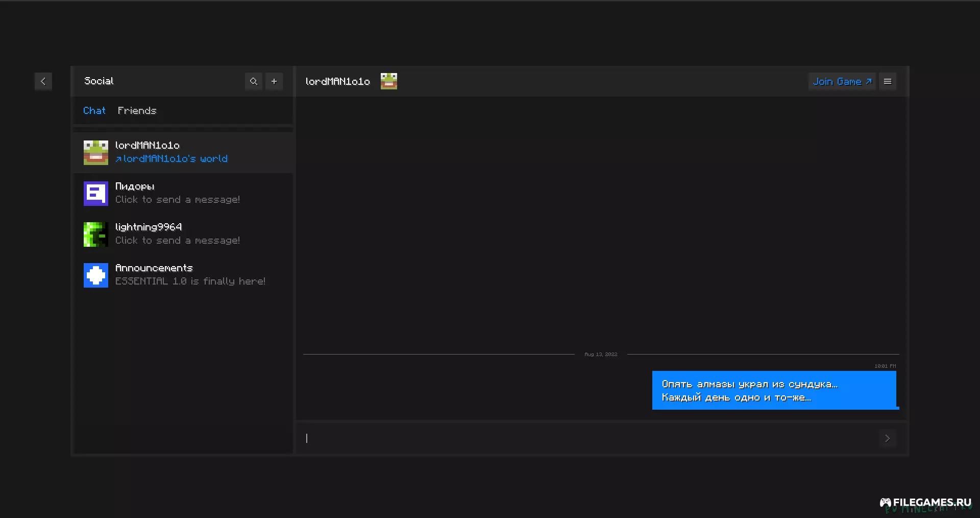Click the frog avatar in chat header
This screenshot has height=518, width=980.
pos(389,81)
